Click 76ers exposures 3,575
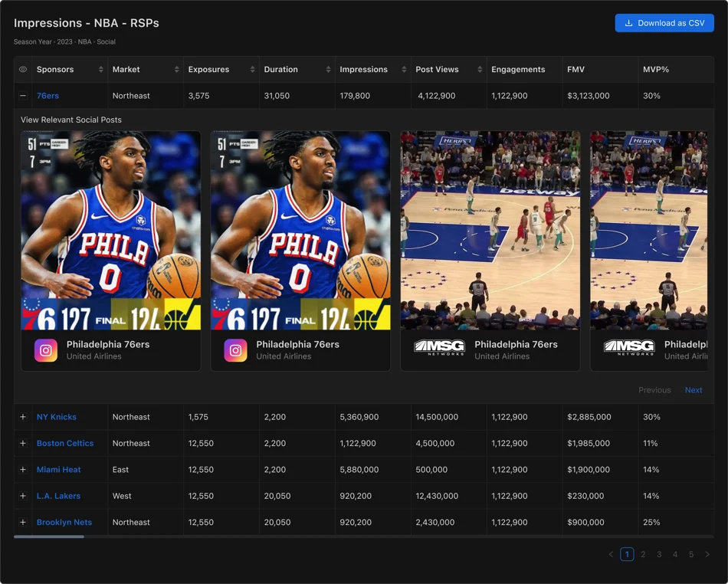The image size is (728, 584). 198,96
